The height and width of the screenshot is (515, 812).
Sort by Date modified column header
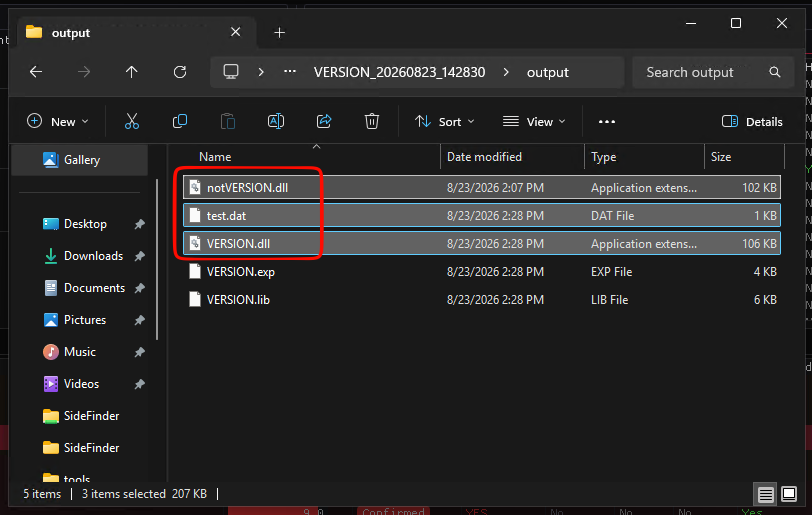point(484,157)
